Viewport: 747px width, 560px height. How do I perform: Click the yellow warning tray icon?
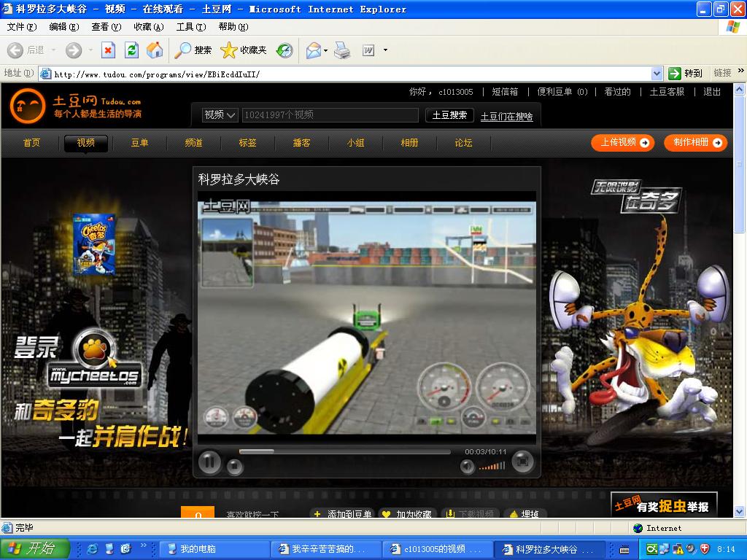[678, 549]
